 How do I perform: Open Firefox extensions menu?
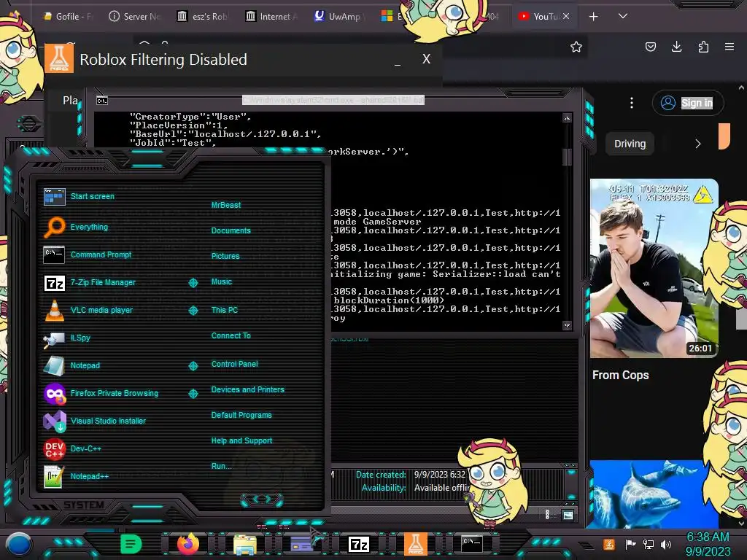tap(703, 47)
